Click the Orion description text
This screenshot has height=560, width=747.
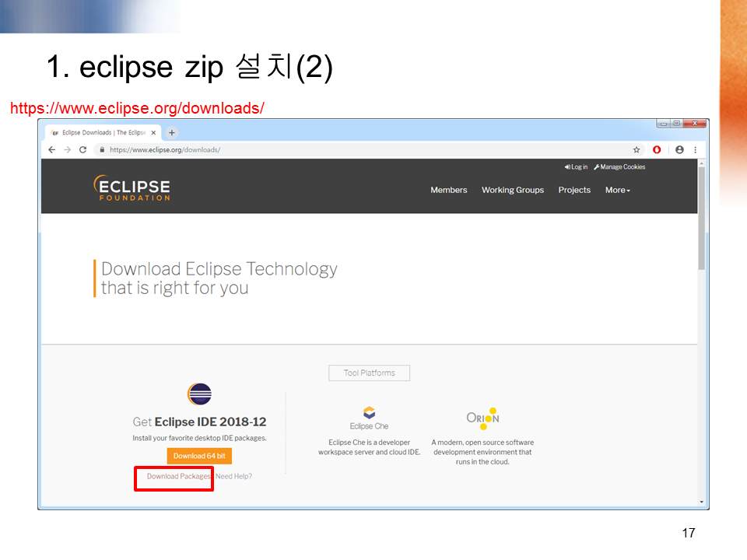coord(482,452)
